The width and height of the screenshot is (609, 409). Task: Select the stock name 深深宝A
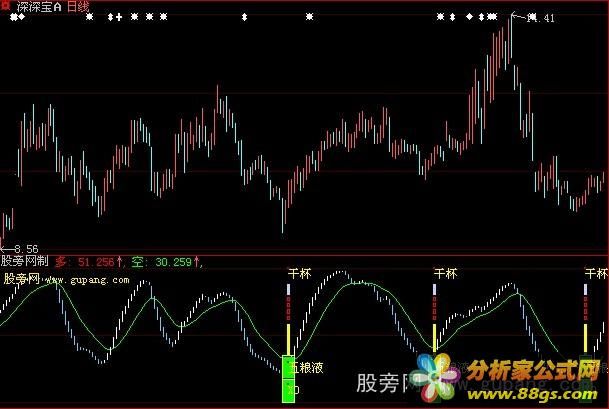39,7
